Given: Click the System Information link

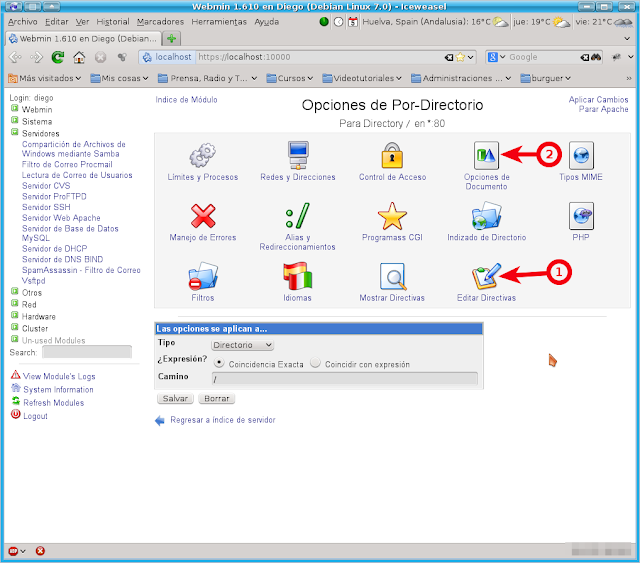Looking at the screenshot, I should coord(58,390).
